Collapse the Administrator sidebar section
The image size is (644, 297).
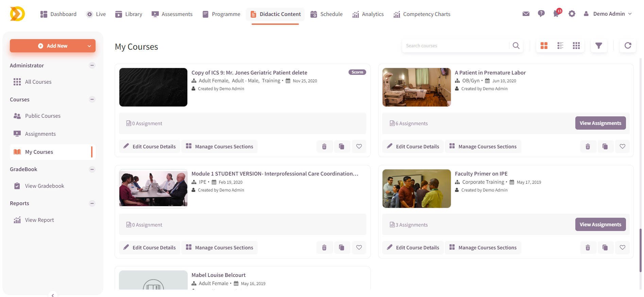[92, 65]
